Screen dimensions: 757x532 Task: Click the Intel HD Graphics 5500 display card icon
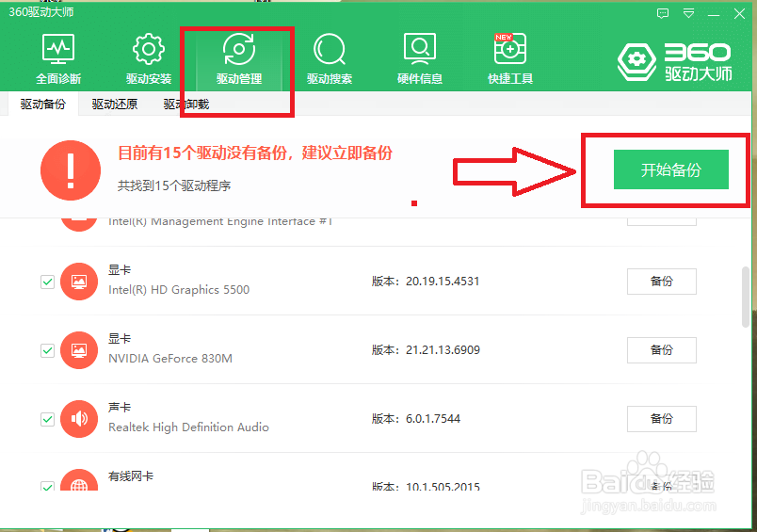click(79, 282)
